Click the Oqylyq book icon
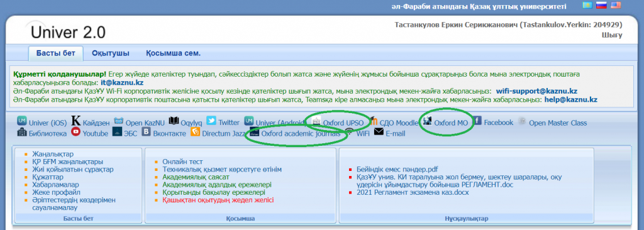The height and width of the screenshot is (230, 644). [x=174, y=121]
